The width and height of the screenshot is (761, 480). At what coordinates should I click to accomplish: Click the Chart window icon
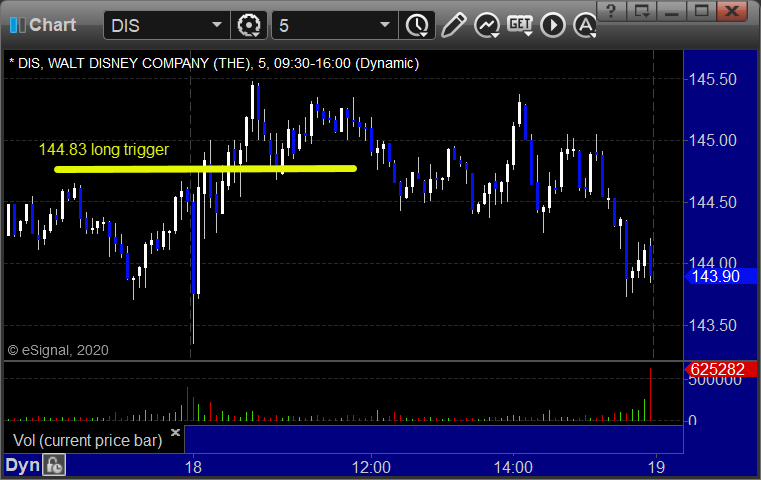17,25
